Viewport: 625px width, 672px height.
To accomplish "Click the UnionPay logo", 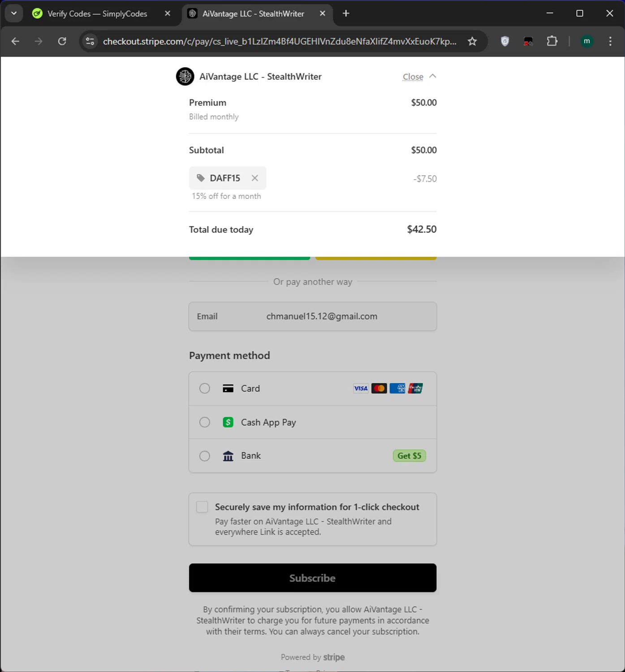I will point(415,388).
